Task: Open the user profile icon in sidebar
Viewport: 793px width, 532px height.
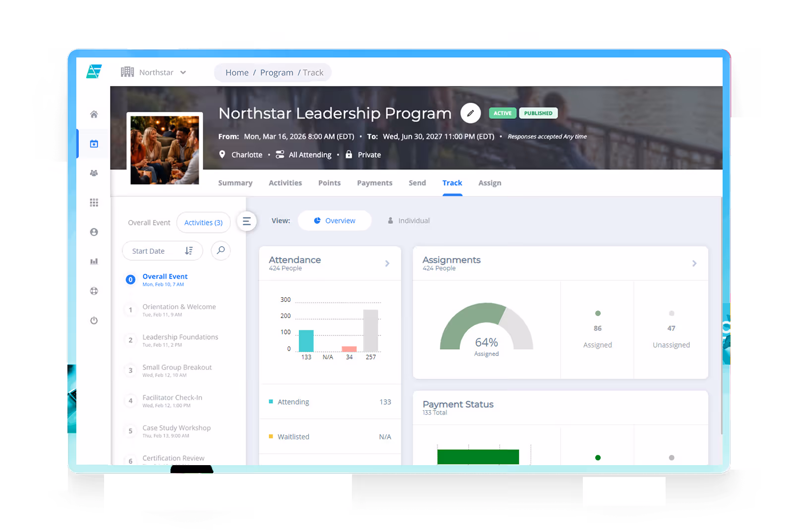Action: (94, 231)
